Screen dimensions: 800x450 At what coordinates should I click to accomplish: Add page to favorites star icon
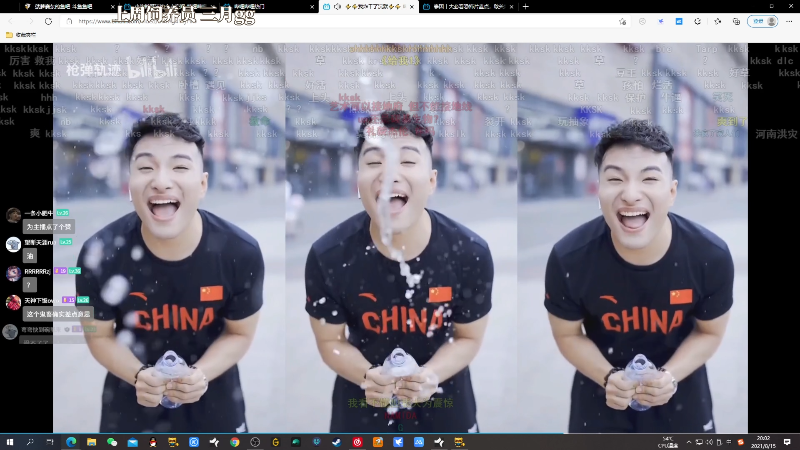[x=622, y=21]
